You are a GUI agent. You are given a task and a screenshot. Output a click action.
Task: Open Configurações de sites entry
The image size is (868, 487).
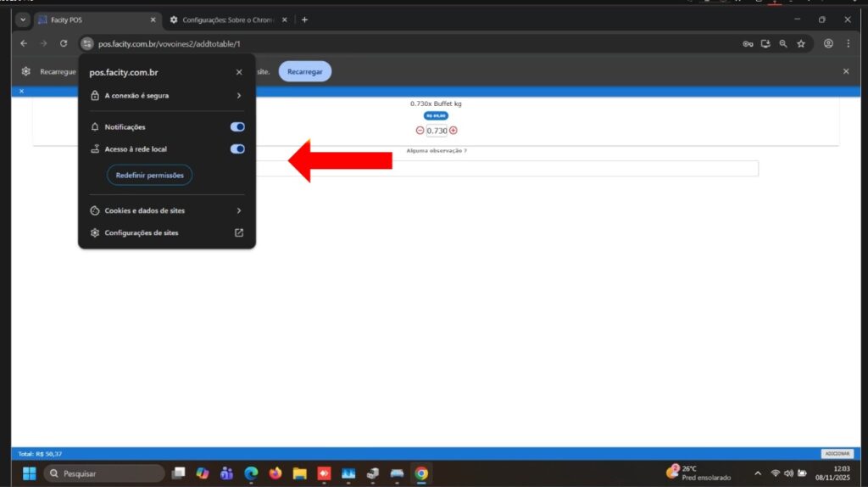[167, 232]
